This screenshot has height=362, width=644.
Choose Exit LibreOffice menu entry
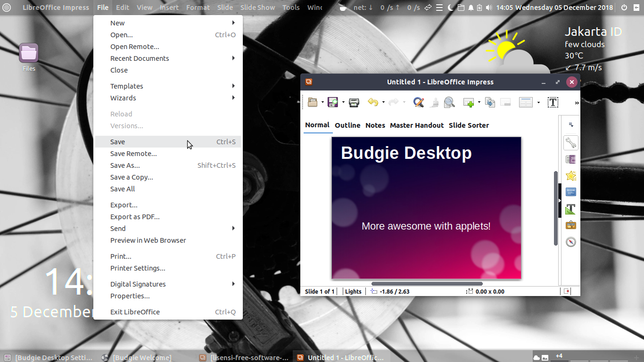168,312
